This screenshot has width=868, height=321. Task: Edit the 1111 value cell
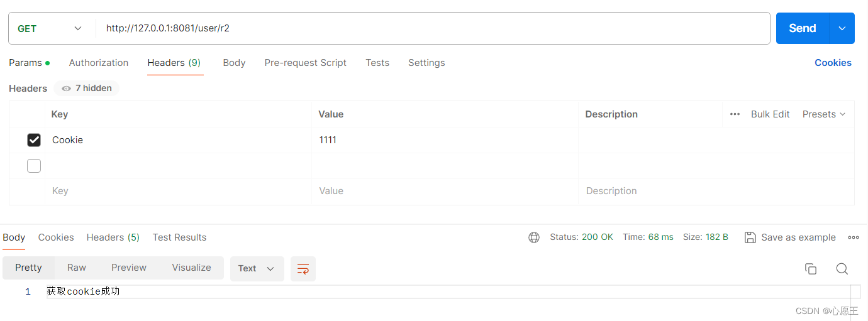(x=445, y=140)
